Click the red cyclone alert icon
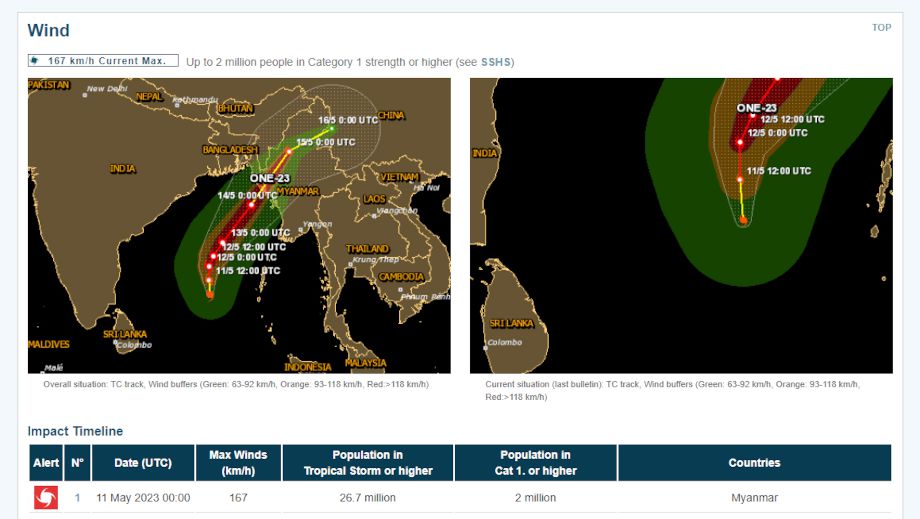The image size is (920, 519). point(46,497)
